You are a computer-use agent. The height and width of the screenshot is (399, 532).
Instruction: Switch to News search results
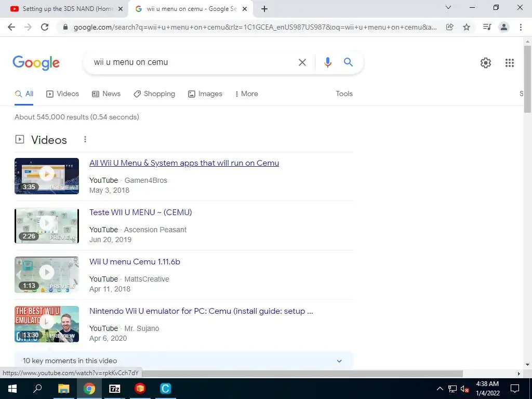click(x=106, y=94)
